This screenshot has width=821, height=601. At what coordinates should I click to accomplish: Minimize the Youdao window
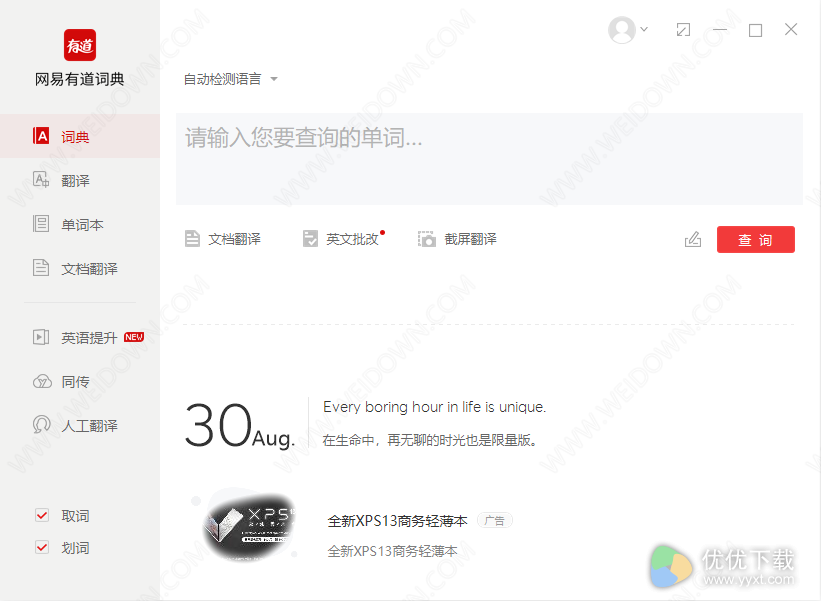[x=720, y=30]
